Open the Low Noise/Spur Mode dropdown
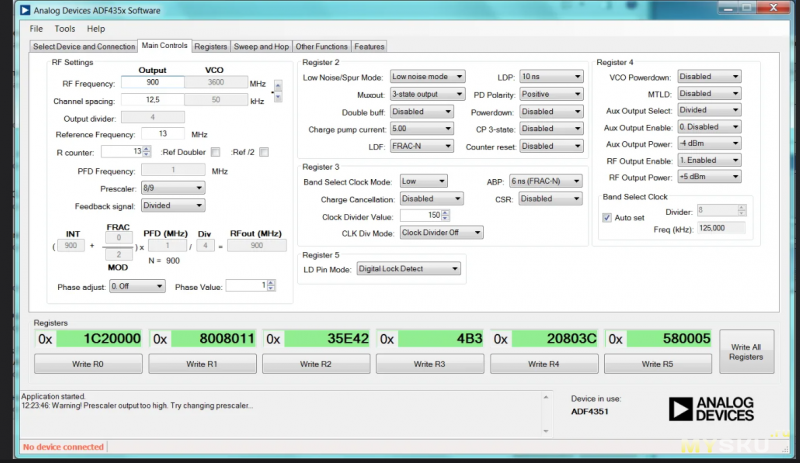Viewport: 800px width, 463px height. (426, 76)
